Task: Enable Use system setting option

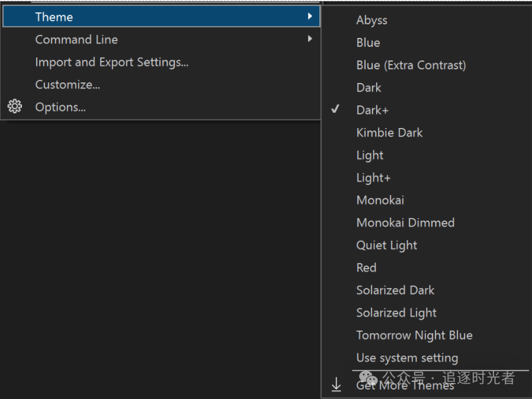Action: point(407,358)
